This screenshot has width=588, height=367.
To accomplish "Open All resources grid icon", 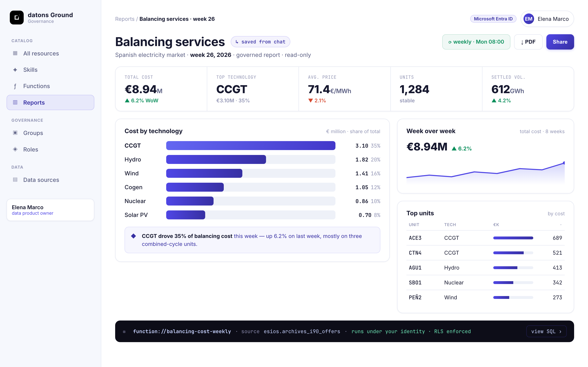I will point(15,53).
